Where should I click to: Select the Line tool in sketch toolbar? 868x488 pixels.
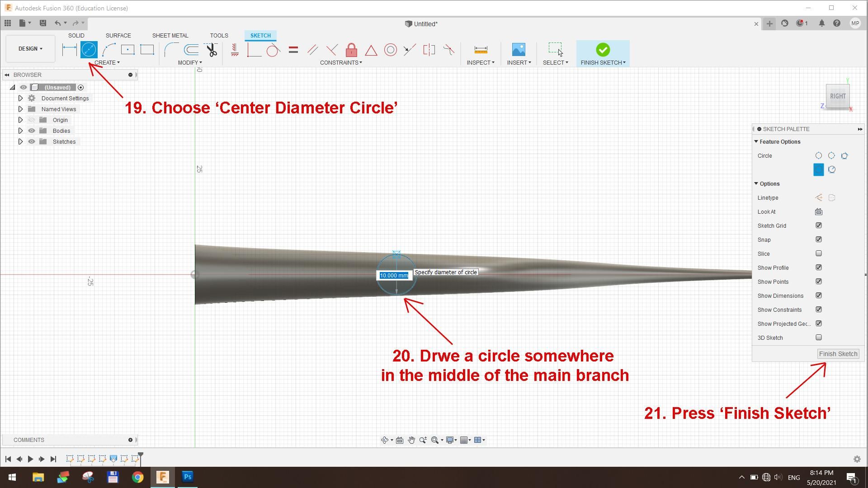pyautogui.click(x=69, y=50)
